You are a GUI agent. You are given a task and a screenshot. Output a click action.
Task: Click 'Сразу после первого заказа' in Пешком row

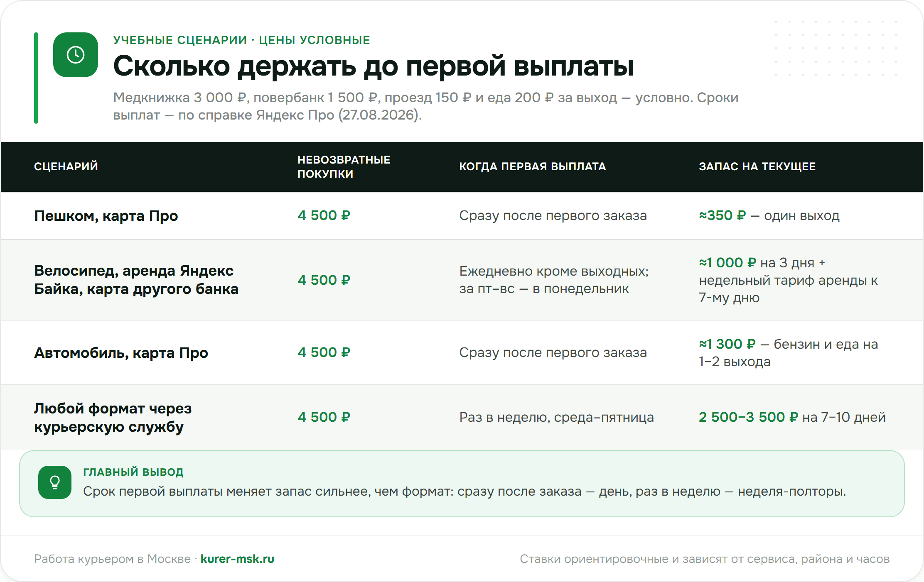click(x=553, y=215)
